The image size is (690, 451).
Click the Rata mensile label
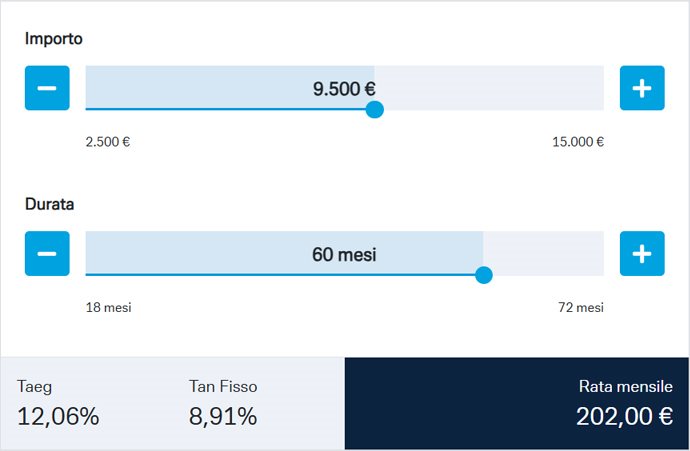point(625,386)
